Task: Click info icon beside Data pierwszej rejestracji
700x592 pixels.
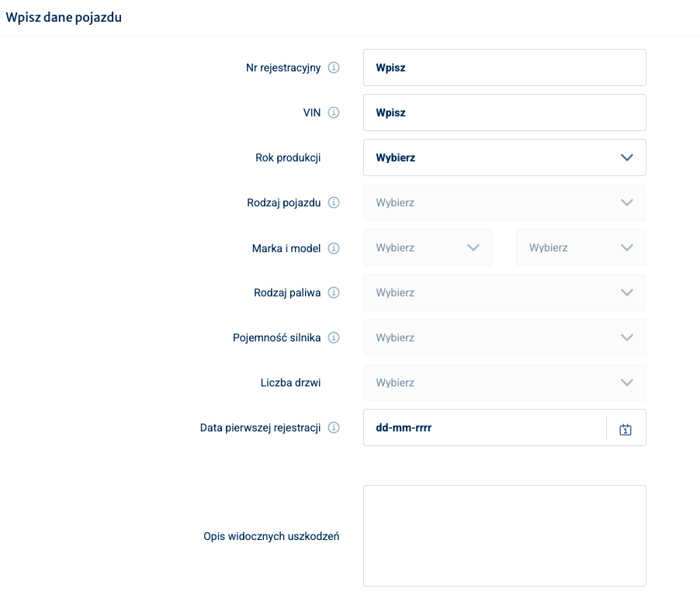Action: coord(334,428)
